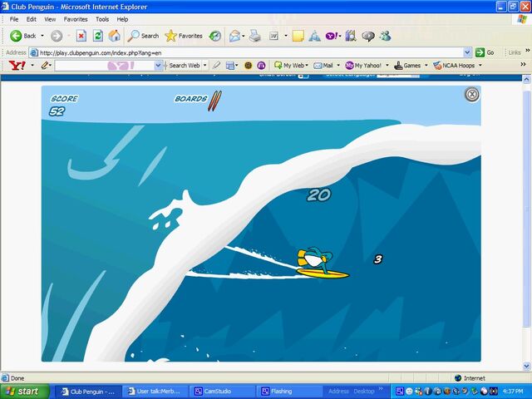Expand the Word edit dropdown arrow

pos(286,36)
